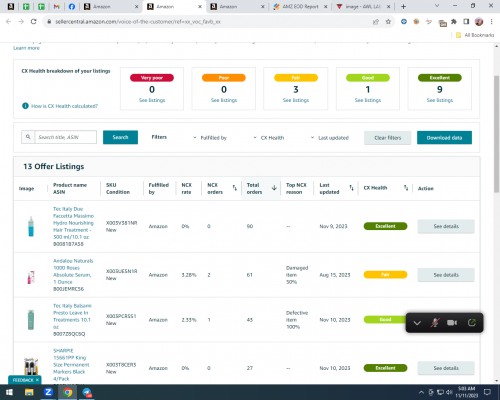
Task: Switch to AMZ EOD Report tab
Action: 300,7
